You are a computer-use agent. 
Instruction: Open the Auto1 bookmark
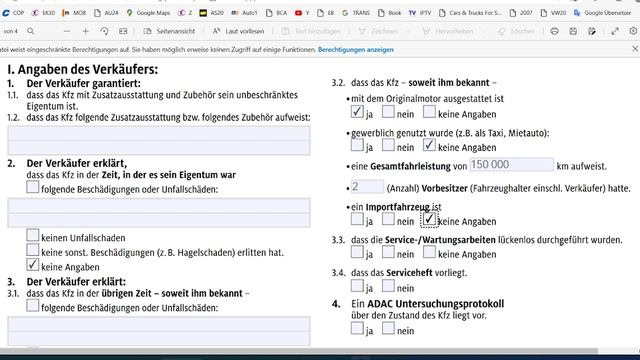[x=244, y=13]
